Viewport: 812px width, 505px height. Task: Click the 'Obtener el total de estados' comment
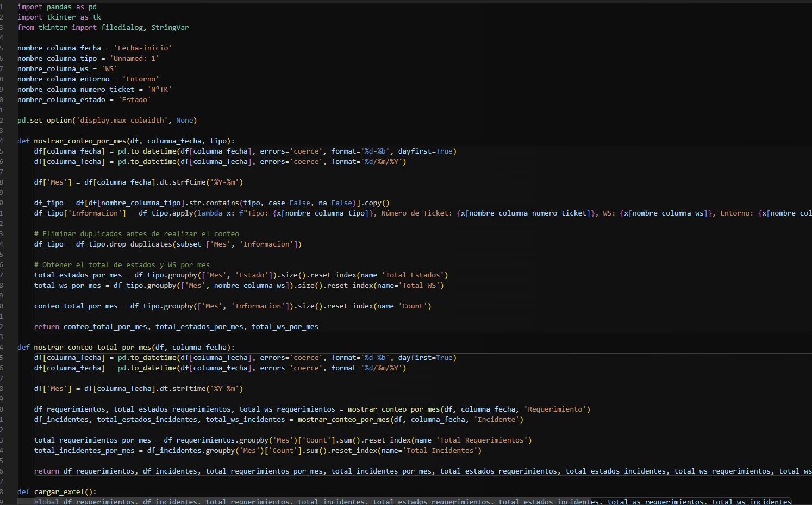click(x=122, y=265)
